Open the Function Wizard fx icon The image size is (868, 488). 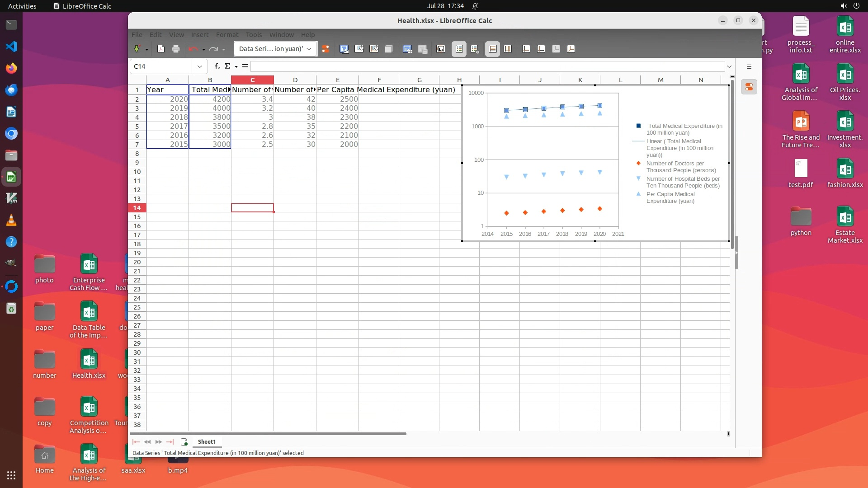(x=217, y=66)
